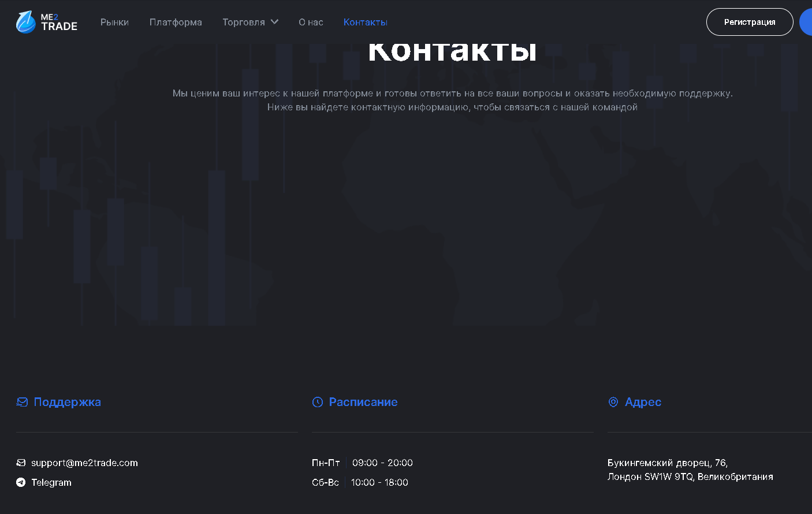Go to the Платформа page
Image resolution: width=812 pixels, height=514 pixels.
(176, 22)
